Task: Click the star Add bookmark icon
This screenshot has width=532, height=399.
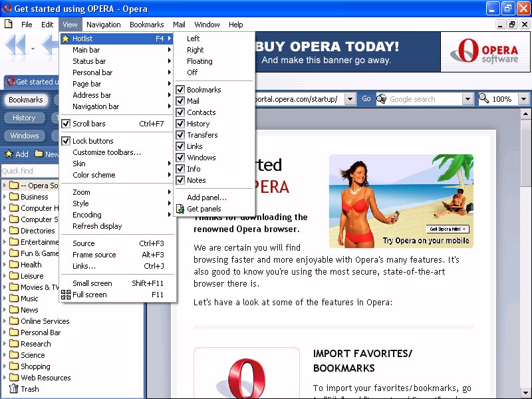Action: [x=9, y=154]
